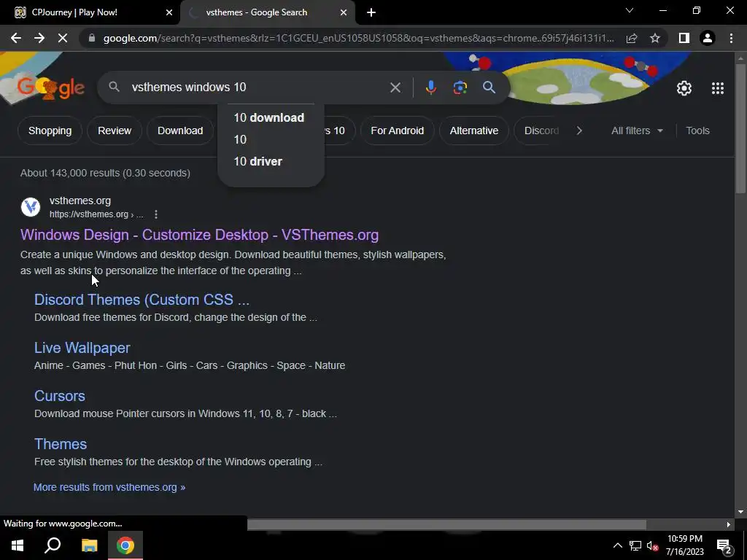Image resolution: width=747 pixels, height=560 pixels.
Task: Click the Chrome taskbar icon
Action: click(125, 545)
